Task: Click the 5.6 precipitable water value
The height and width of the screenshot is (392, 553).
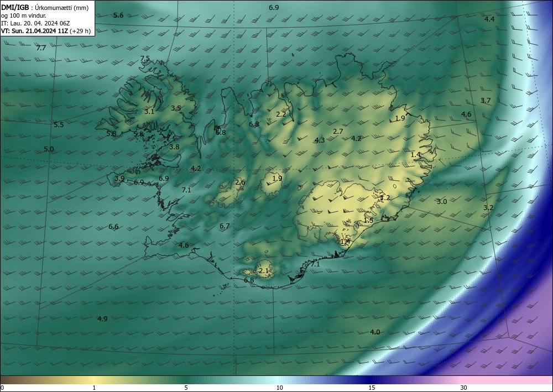Action: tap(118, 15)
